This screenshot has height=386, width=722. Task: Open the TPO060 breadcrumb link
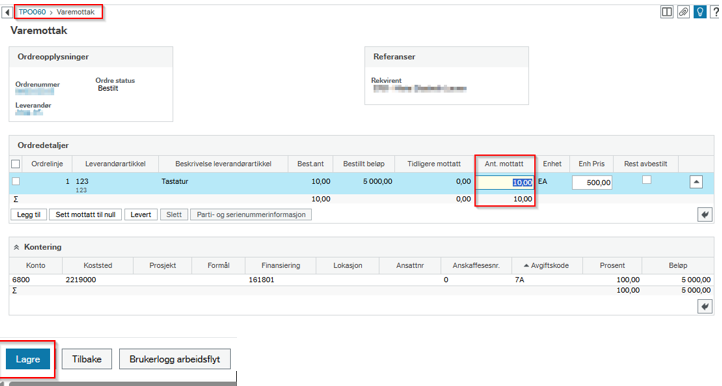point(32,12)
